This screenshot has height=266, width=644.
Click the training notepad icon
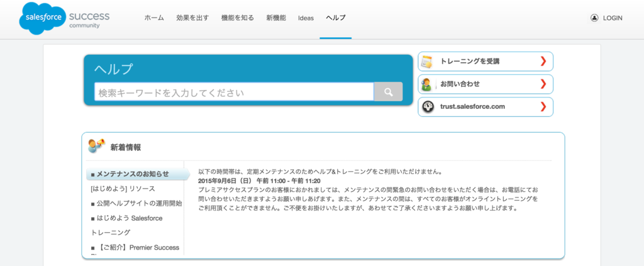(427, 62)
